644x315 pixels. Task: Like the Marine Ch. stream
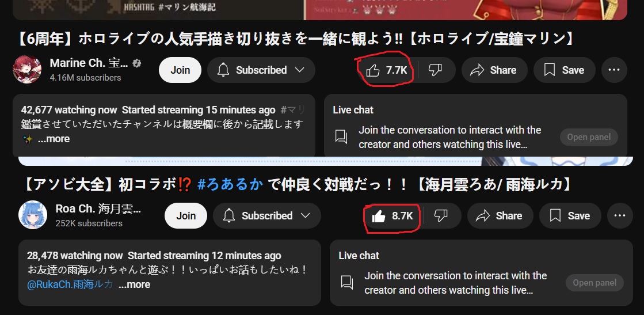coord(387,70)
